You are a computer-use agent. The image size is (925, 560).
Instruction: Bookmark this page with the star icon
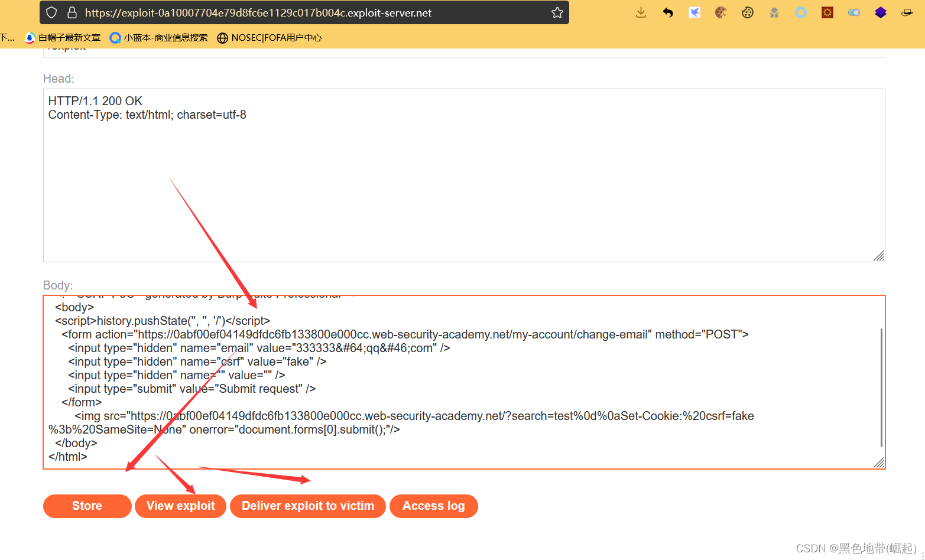point(557,12)
